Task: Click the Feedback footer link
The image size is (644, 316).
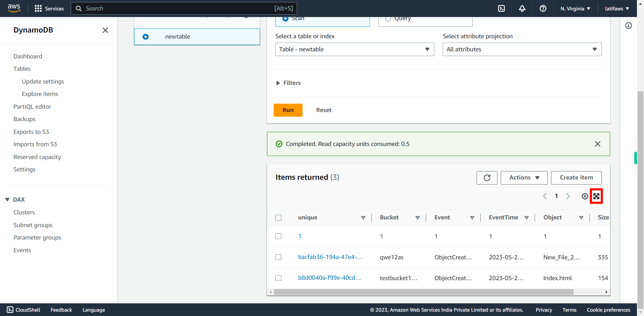Action: (x=61, y=310)
